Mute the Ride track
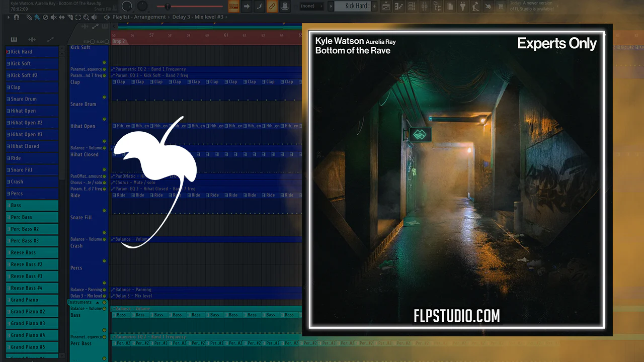The height and width of the screenshot is (362, 644). [x=104, y=211]
